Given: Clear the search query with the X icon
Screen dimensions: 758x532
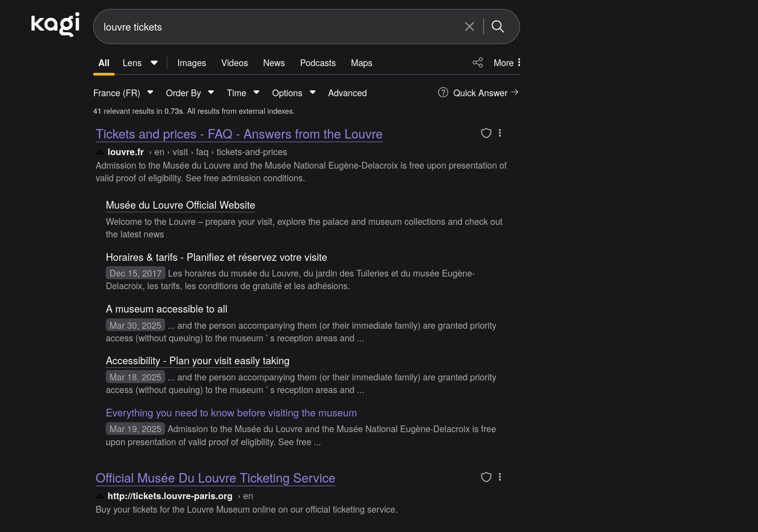Looking at the screenshot, I should tap(469, 27).
